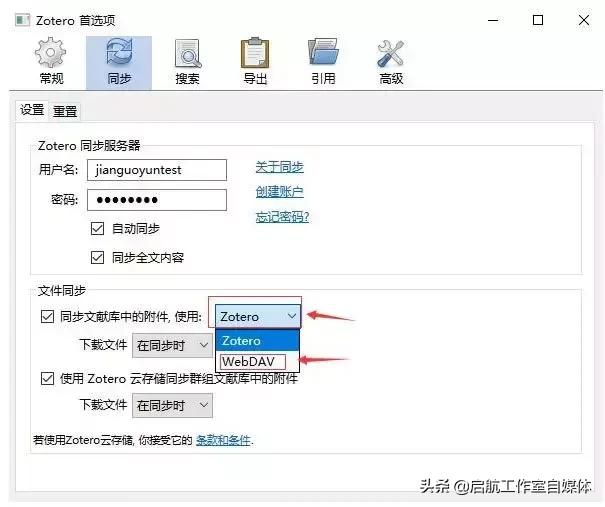Open the 忘记密码? link

(282, 217)
